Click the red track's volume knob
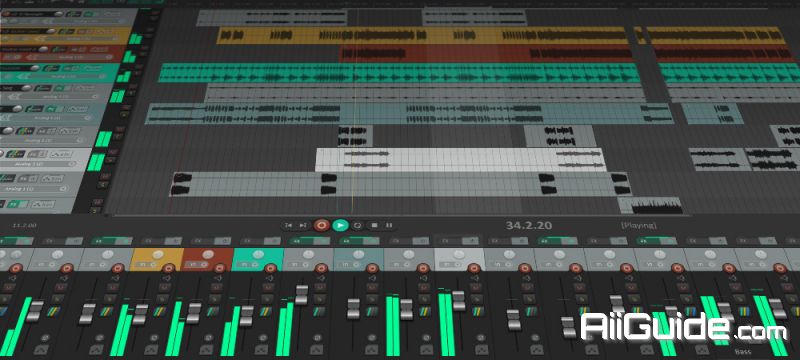Viewport: 800px width, 360px height. pos(43,49)
